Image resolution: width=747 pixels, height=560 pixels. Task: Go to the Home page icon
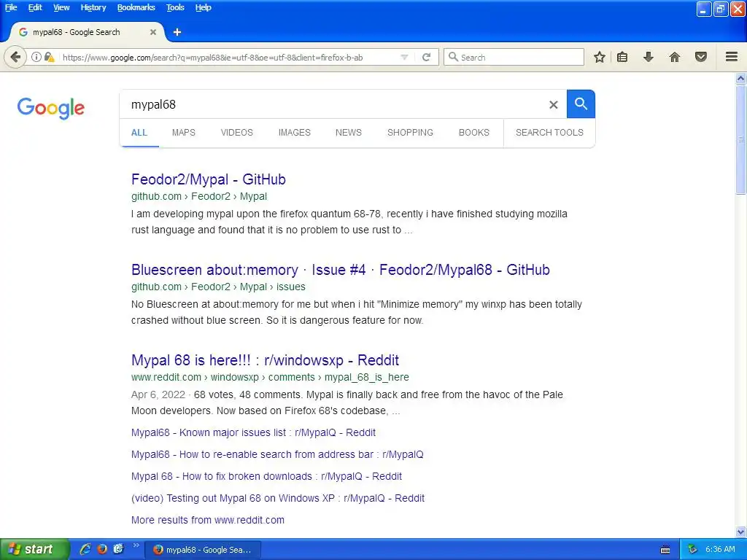[675, 57]
